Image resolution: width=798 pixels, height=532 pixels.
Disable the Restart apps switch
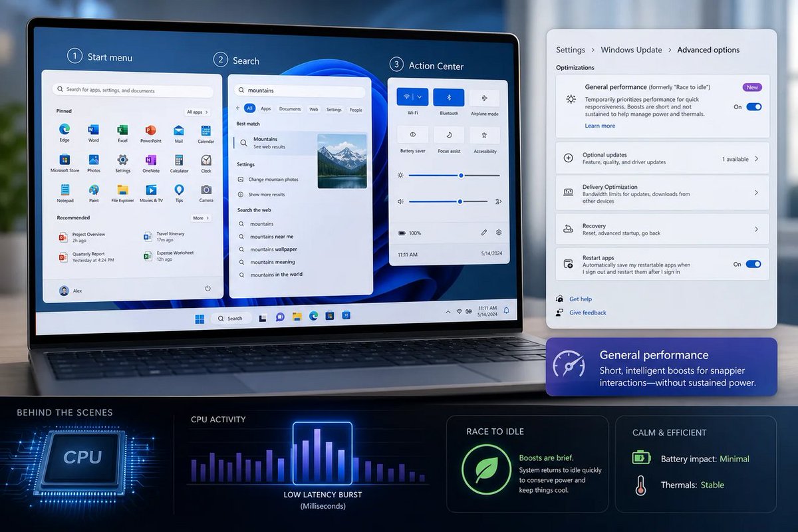753,264
